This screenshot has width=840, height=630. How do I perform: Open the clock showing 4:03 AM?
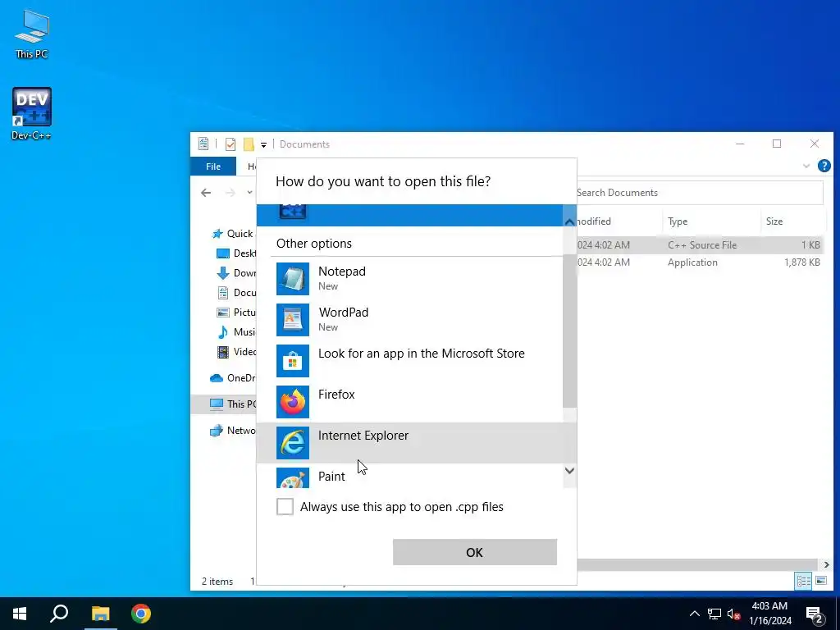pos(769,614)
